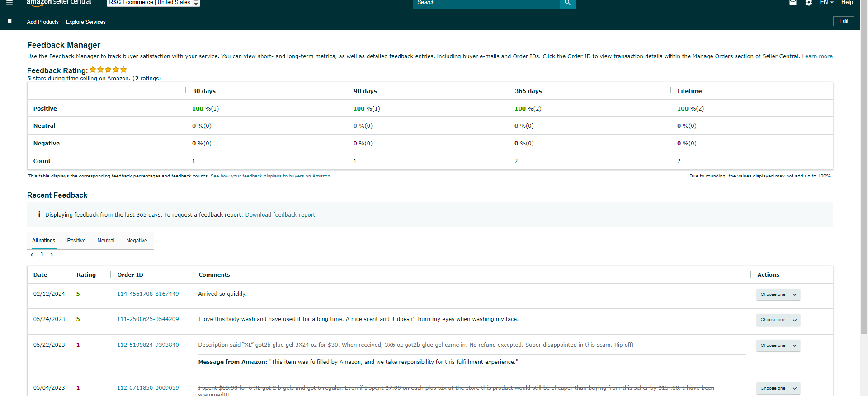
Task: Open how feedback displays to buyers link
Action: point(270,176)
